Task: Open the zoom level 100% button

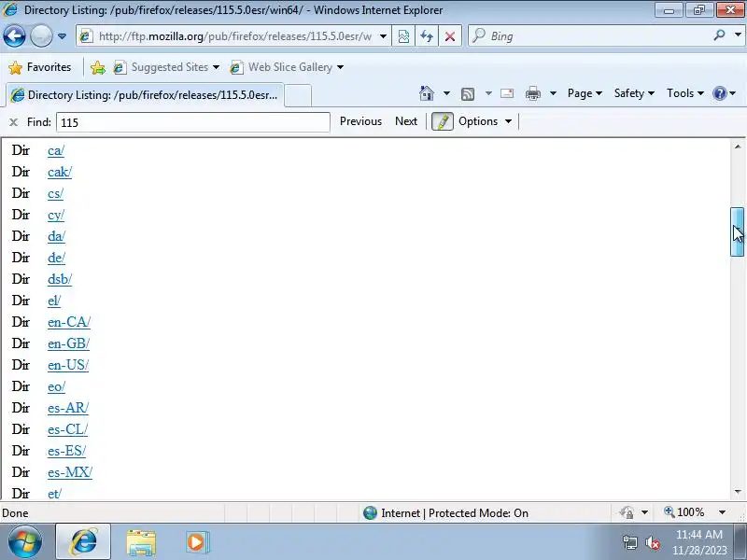Action: pyautogui.click(x=684, y=512)
